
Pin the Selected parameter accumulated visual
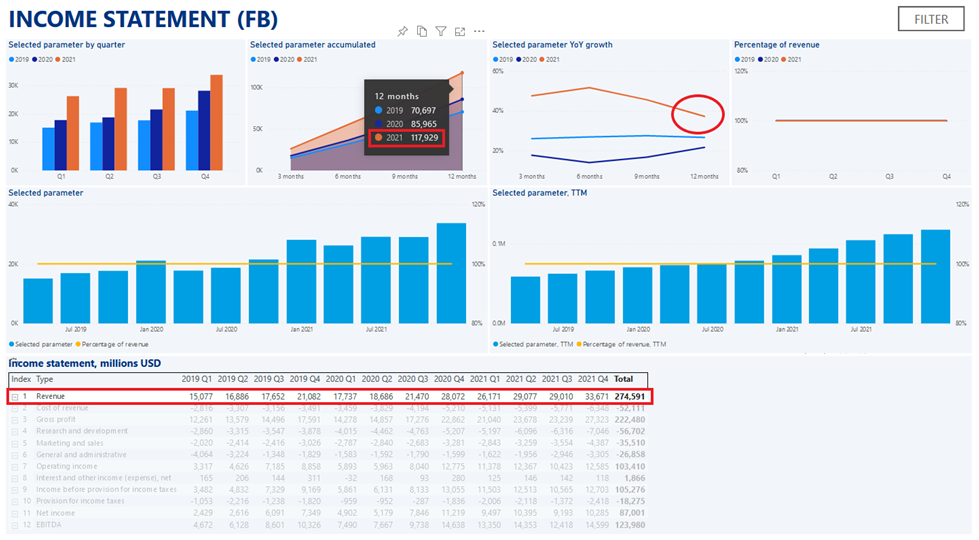click(402, 32)
